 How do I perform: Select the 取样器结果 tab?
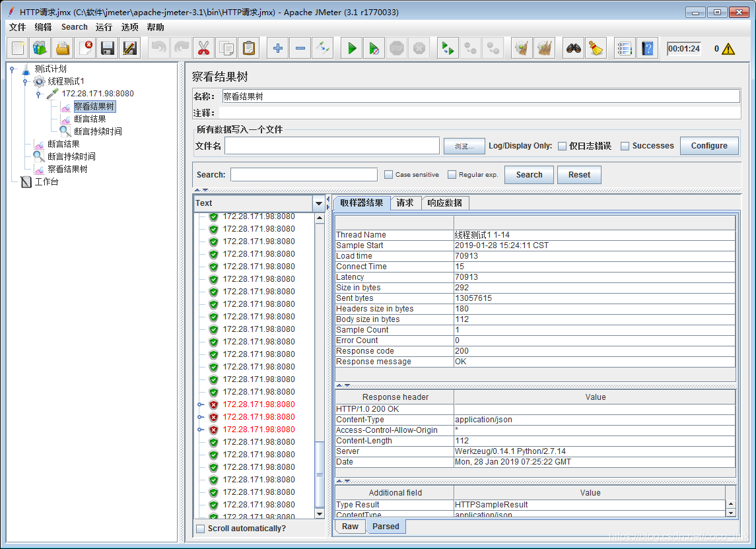[x=362, y=203]
